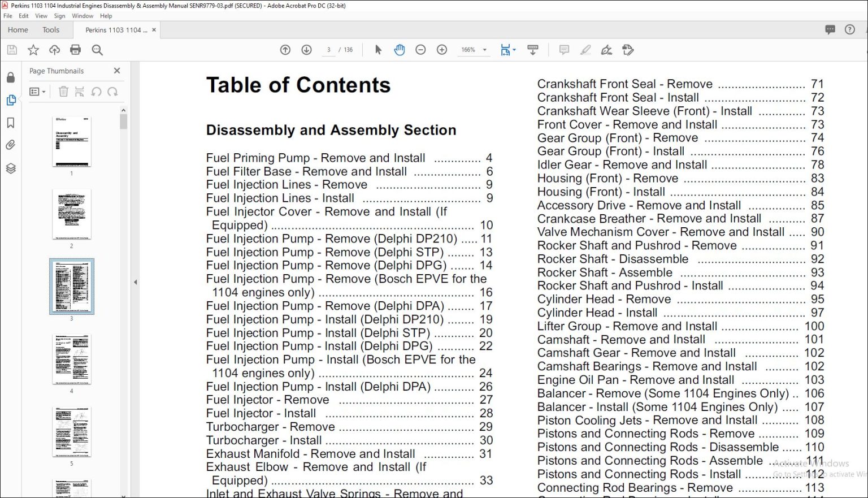Image resolution: width=868 pixels, height=498 pixels.
Task: Print the document via the printer icon
Action: click(x=75, y=50)
